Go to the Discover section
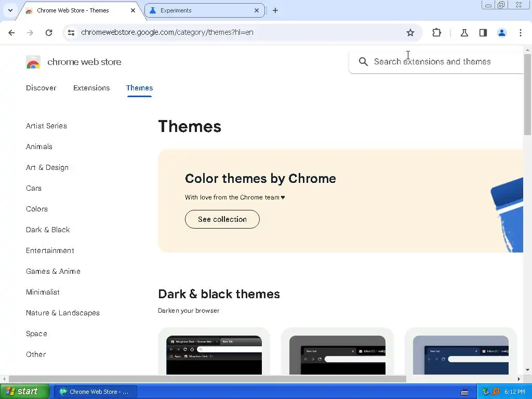Image resolution: width=532 pixels, height=399 pixels. 41,88
